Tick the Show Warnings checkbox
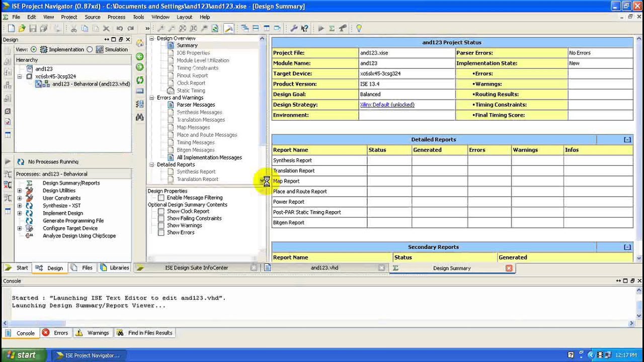Screen dimensions: 644x362 [161, 225]
